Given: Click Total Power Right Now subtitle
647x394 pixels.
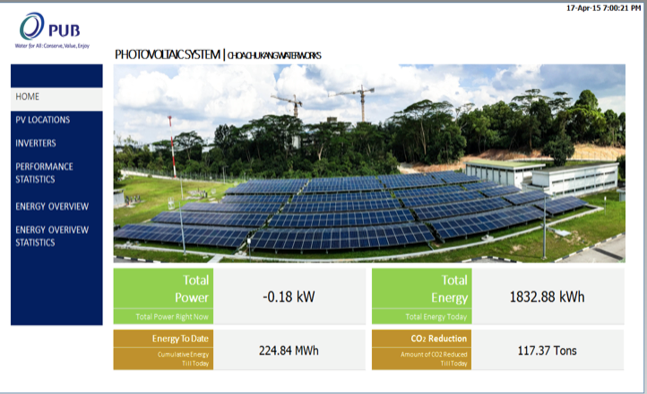Looking at the screenshot, I should click(x=172, y=317).
